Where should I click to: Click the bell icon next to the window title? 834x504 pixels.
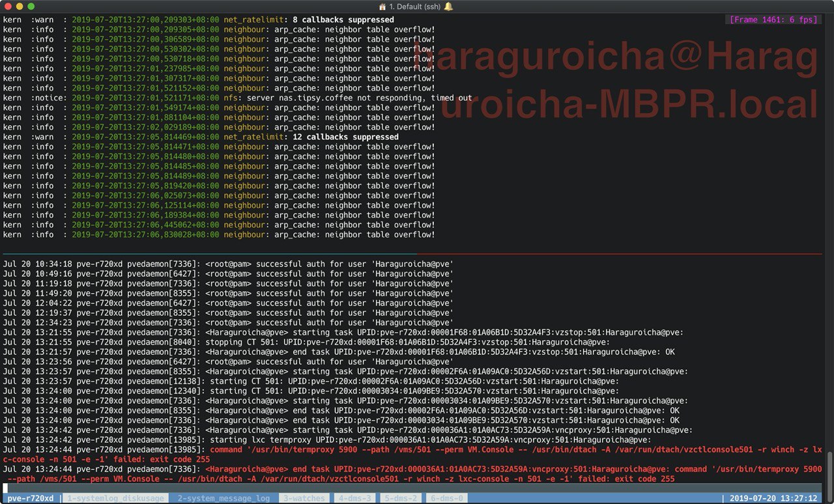[x=449, y=6]
